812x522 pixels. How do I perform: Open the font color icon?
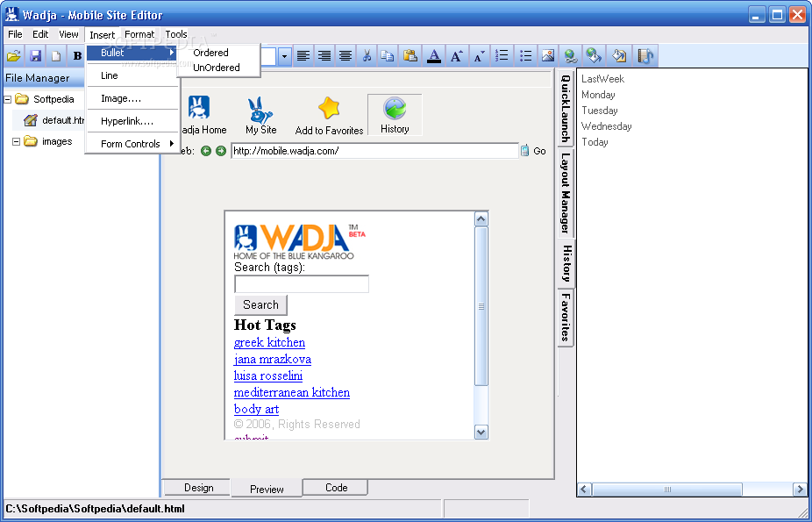(434, 55)
